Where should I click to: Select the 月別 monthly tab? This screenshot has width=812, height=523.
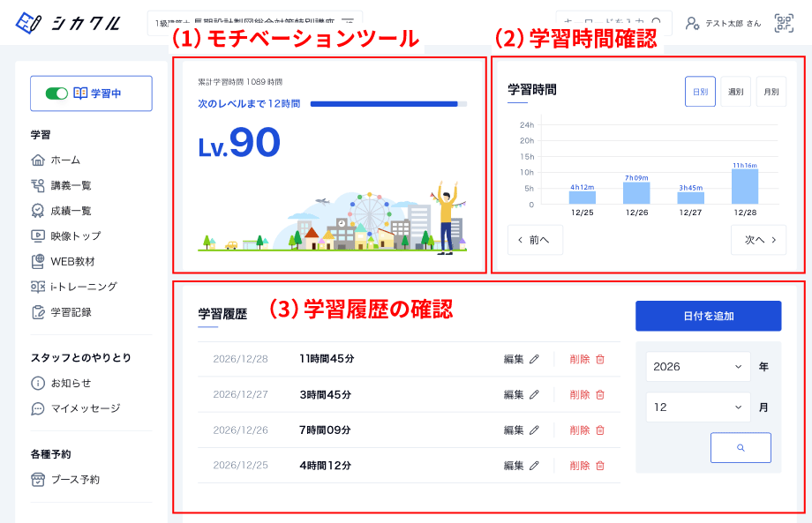[771, 91]
